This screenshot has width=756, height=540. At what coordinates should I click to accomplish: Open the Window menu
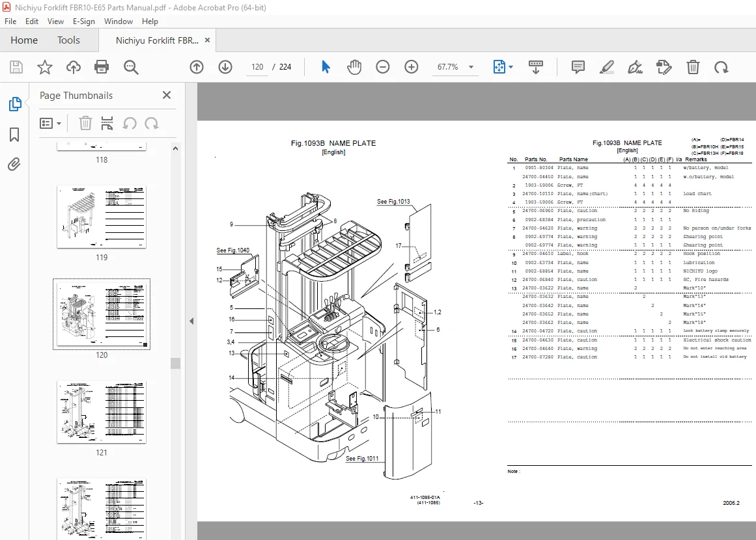[x=118, y=21]
